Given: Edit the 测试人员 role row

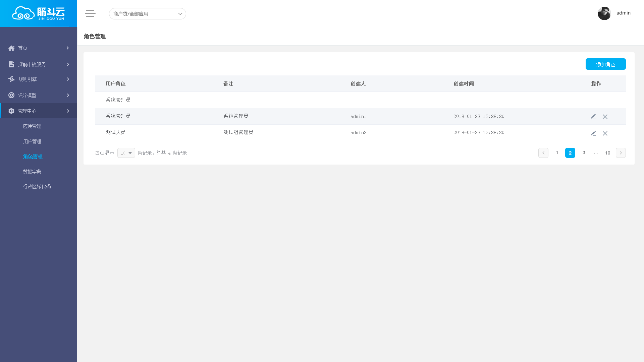Looking at the screenshot, I should pos(593,133).
